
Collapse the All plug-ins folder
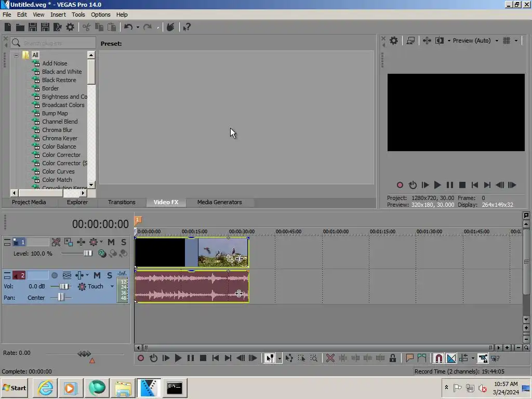16,55
